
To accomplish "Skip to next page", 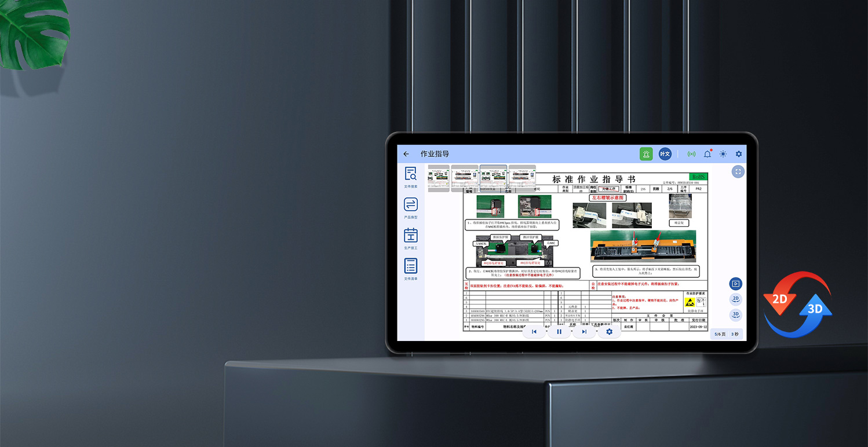I will (584, 332).
